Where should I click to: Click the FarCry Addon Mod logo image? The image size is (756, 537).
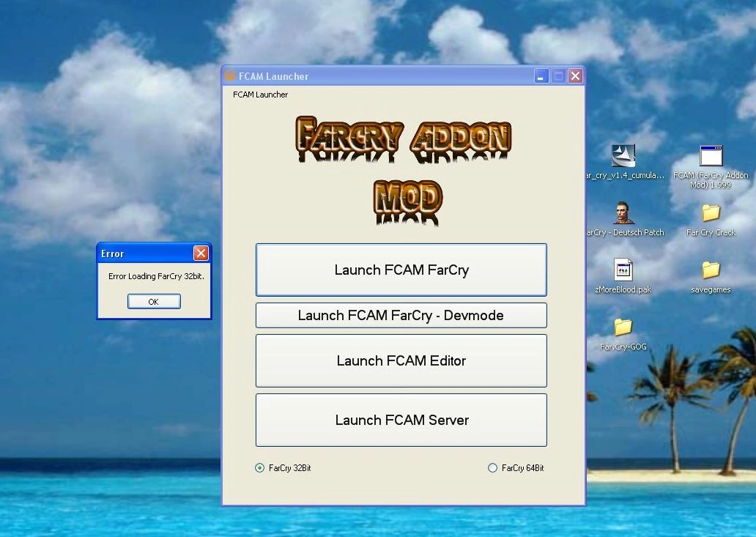404,170
